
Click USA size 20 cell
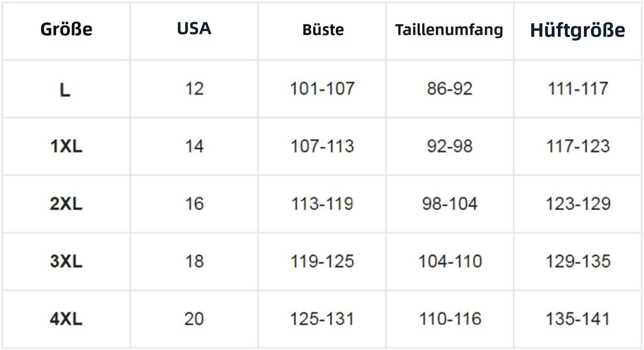point(194,319)
